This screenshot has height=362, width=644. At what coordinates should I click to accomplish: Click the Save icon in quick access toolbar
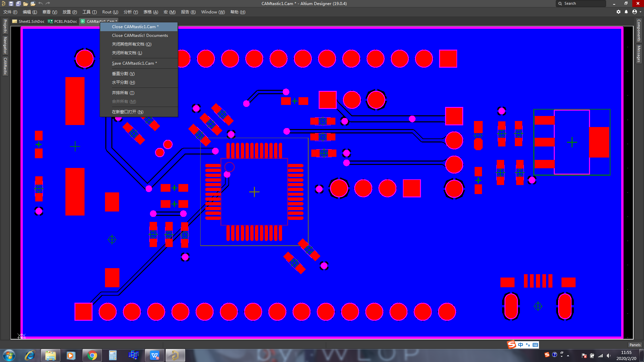coord(11,3)
